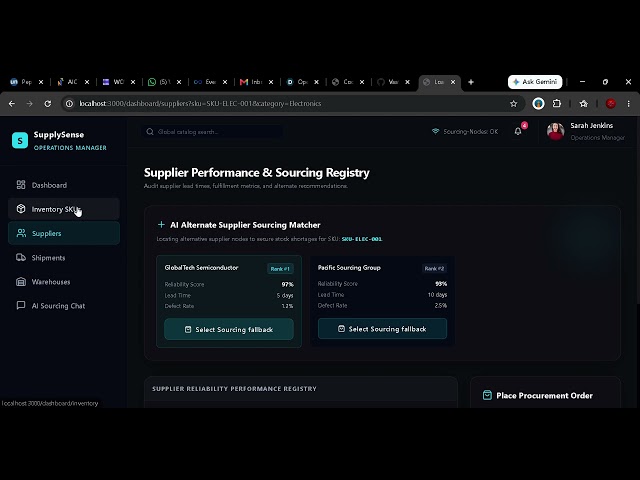This screenshot has width=640, height=480.
Task: Click the Suppliers people icon
Action: point(21,233)
